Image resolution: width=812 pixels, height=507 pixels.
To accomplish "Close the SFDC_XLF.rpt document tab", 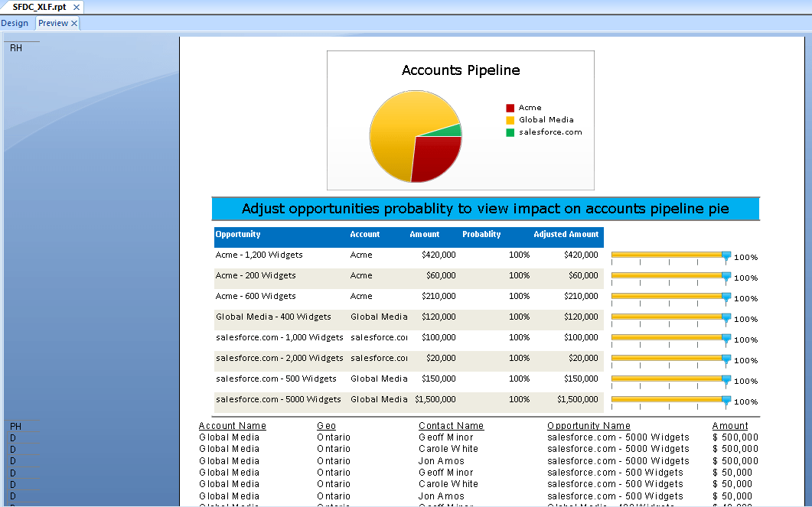I will [76, 7].
